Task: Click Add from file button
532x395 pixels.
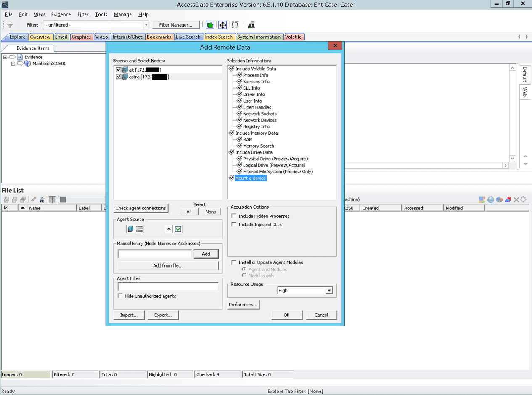Action: pos(168,266)
